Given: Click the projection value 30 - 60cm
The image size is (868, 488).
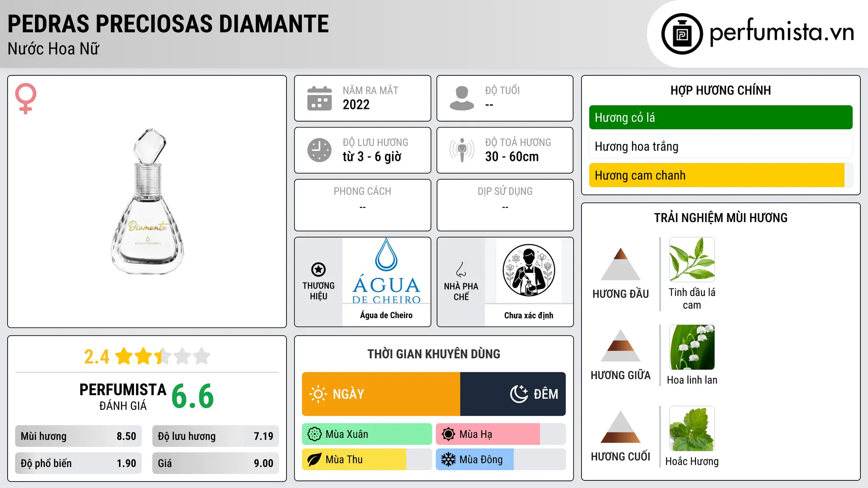Looking at the screenshot, I should click(512, 157).
